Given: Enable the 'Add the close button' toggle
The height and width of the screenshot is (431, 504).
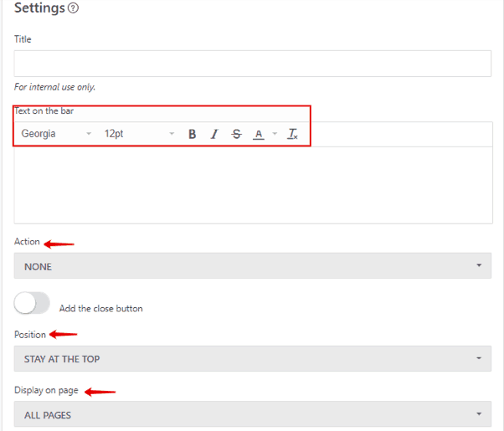Looking at the screenshot, I should [32, 304].
